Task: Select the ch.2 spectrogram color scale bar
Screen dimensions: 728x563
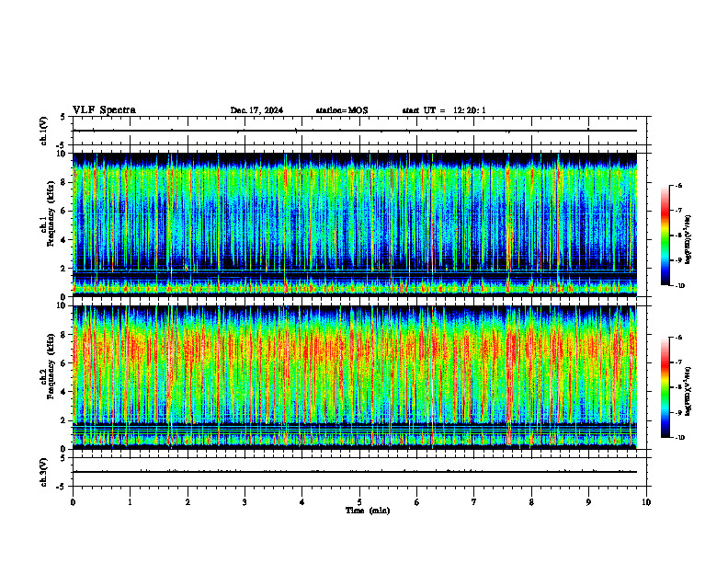Action: click(665, 387)
